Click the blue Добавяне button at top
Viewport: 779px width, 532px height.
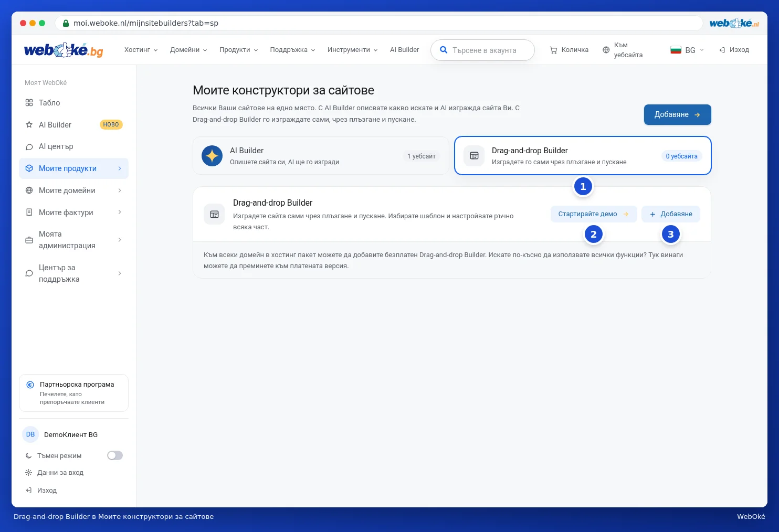[678, 115]
